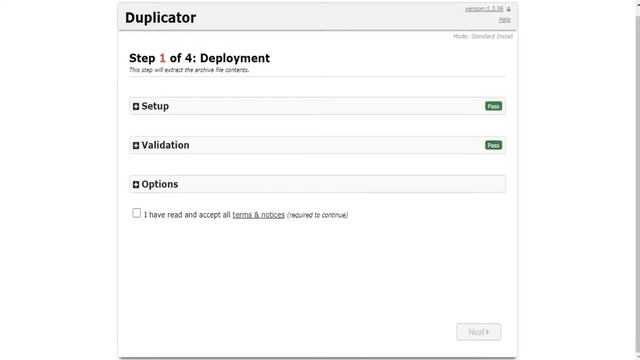Click the Validation section title
640x360 pixels.
[x=165, y=145]
